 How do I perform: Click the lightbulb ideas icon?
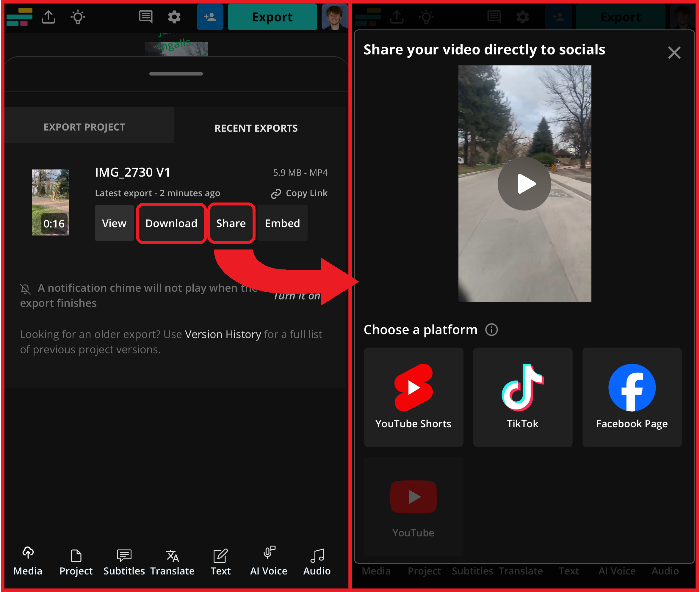(78, 17)
